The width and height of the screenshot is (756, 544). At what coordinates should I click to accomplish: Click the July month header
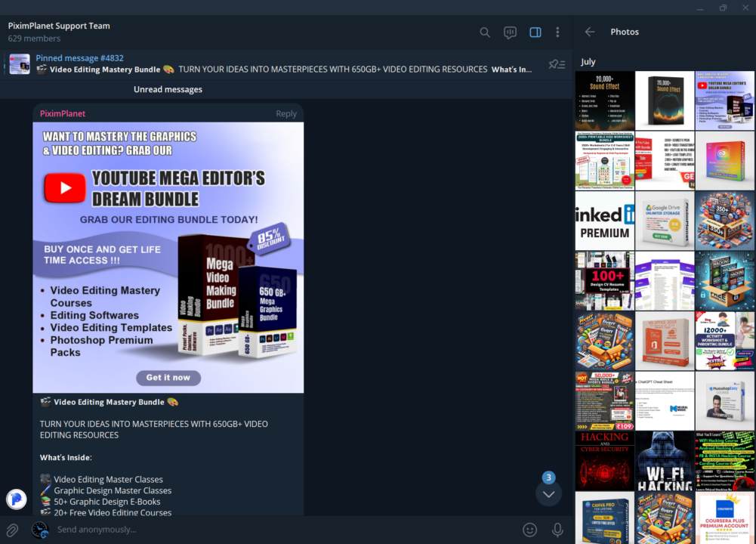tap(588, 62)
